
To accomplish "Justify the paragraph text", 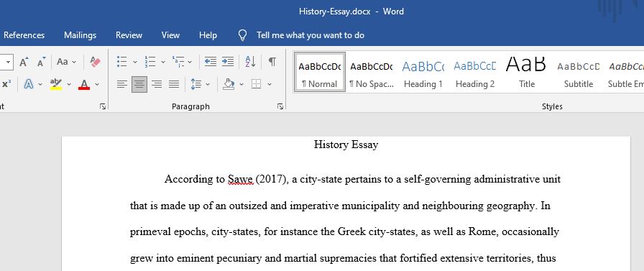I will pyautogui.click(x=174, y=84).
